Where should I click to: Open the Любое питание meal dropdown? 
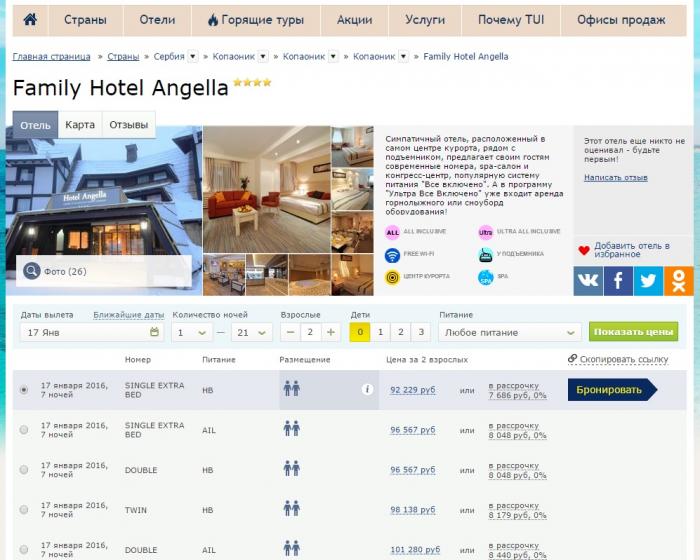point(510,332)
